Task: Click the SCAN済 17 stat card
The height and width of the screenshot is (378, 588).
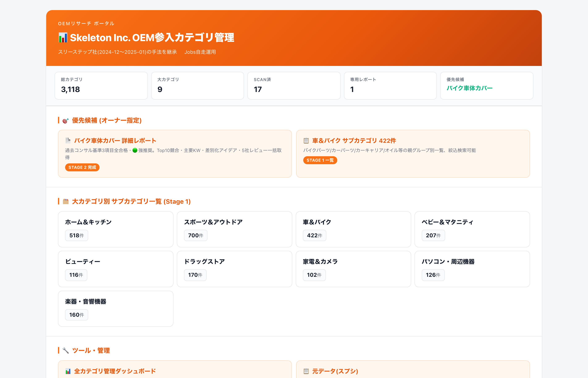Action: click(294, 86)
